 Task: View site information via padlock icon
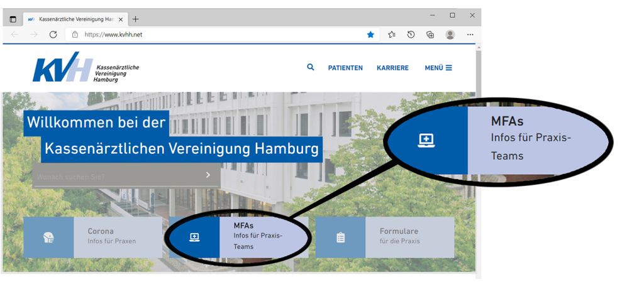pyautogui.click(x=75, y=35)
